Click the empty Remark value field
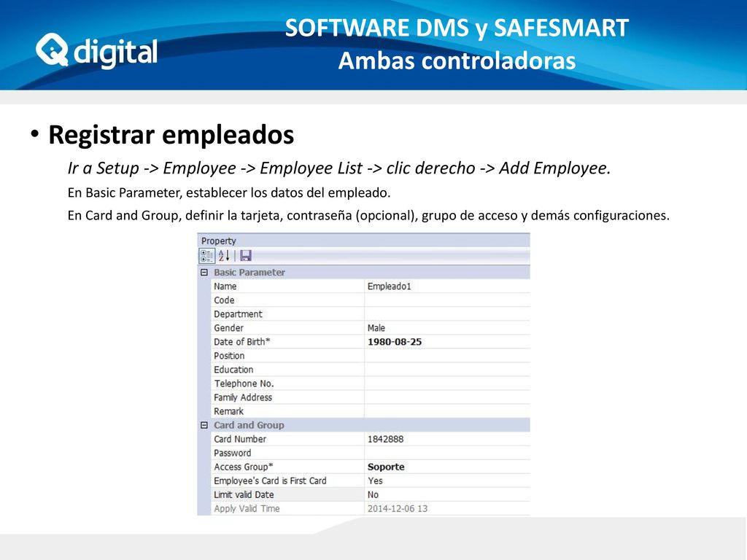This screenshot has height=560, width=747. [447, 411]
